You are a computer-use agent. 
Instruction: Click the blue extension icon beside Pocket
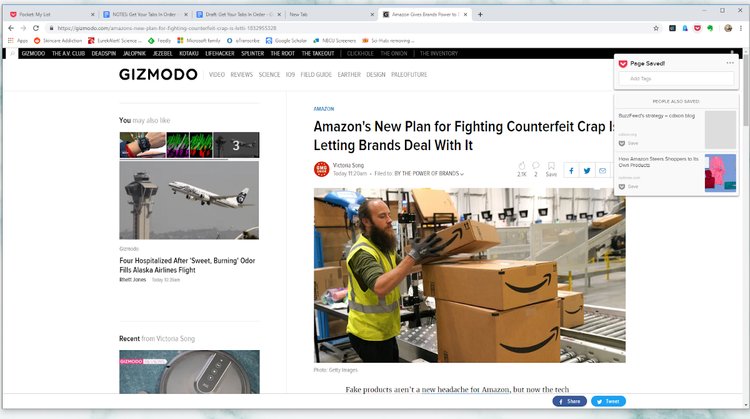pyautogui.click(x=685, y=28)
